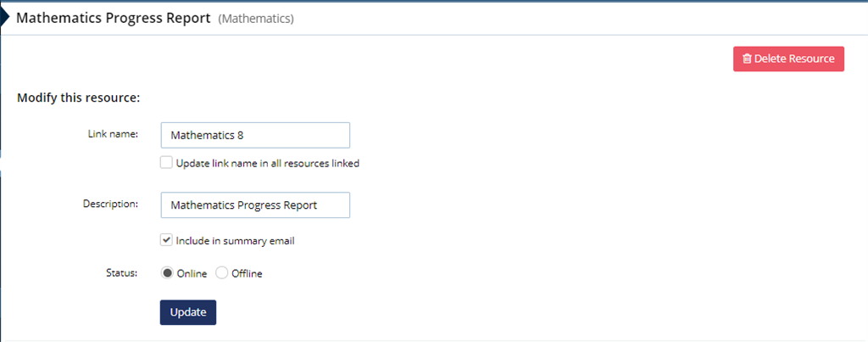Click the blue Update button
The width and height of the screenshot is (868, 342).
188,312
